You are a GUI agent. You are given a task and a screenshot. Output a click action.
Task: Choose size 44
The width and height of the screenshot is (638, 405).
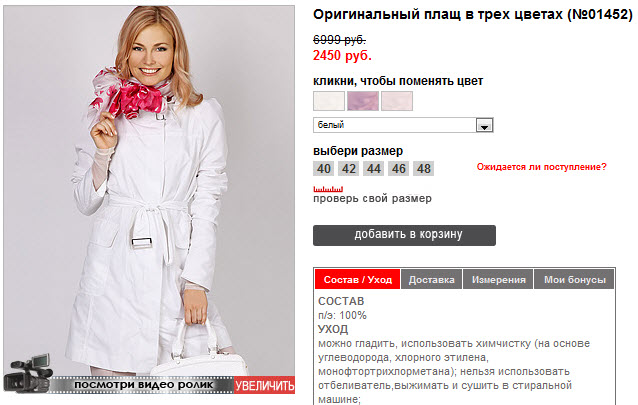[x=374, y=169]
